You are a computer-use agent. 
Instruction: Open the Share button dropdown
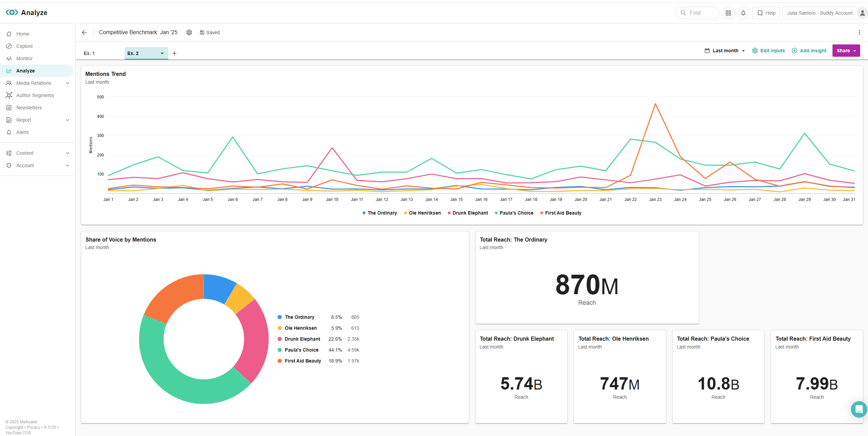click(846, 51)
